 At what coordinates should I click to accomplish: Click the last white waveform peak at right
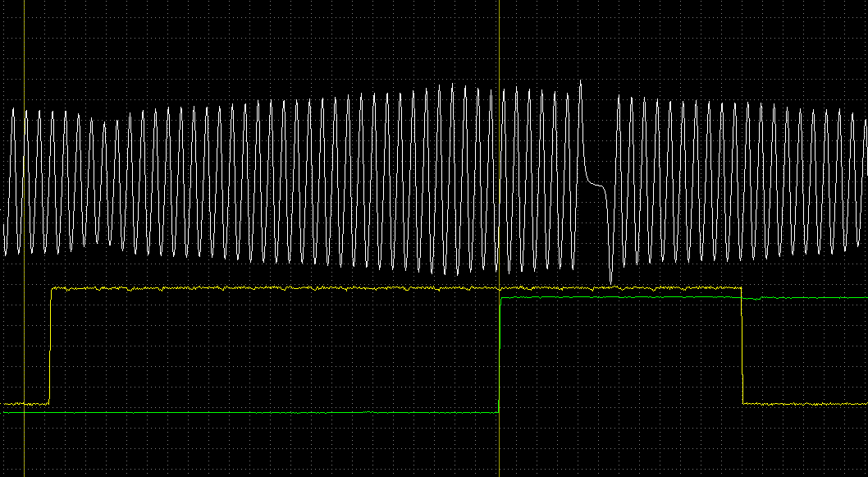point(865,121)
